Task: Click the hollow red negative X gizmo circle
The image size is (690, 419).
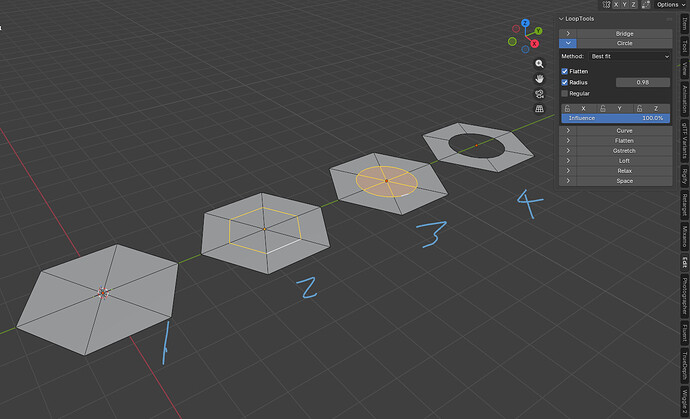Action: pyautogui.click(x=516, y=29)
